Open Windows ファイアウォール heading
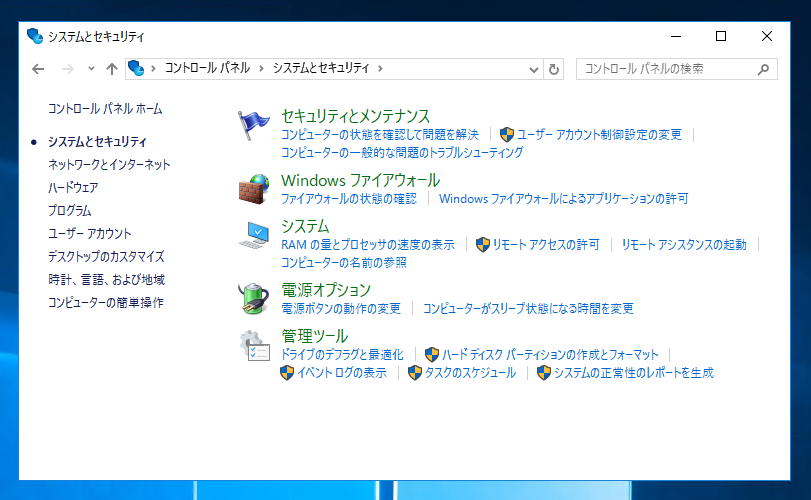Viewport: 811px width, 500px height. click(x=361, y=180)
